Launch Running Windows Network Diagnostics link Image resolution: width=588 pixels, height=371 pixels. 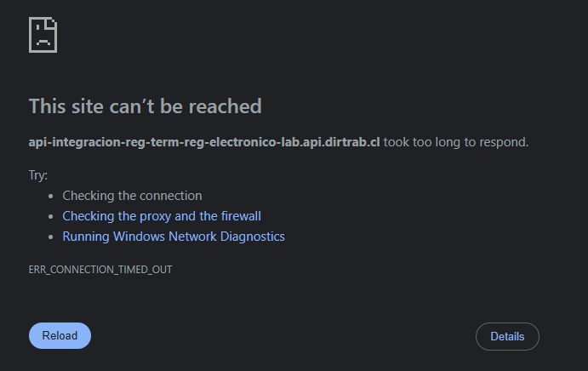[174, 237]
